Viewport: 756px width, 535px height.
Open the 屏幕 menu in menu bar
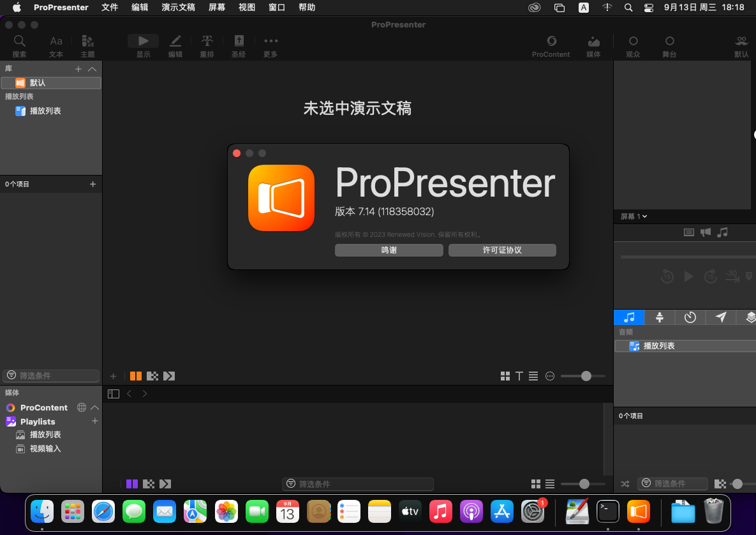(217, 7)
